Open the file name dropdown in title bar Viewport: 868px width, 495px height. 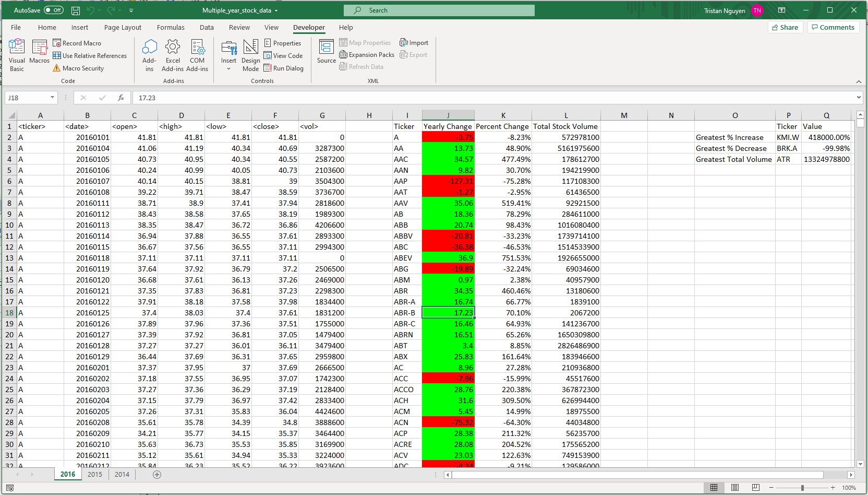[x=276, y=10]
